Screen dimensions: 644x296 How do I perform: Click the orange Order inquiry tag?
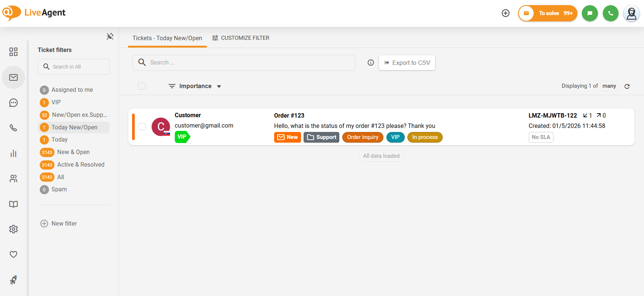362,137
